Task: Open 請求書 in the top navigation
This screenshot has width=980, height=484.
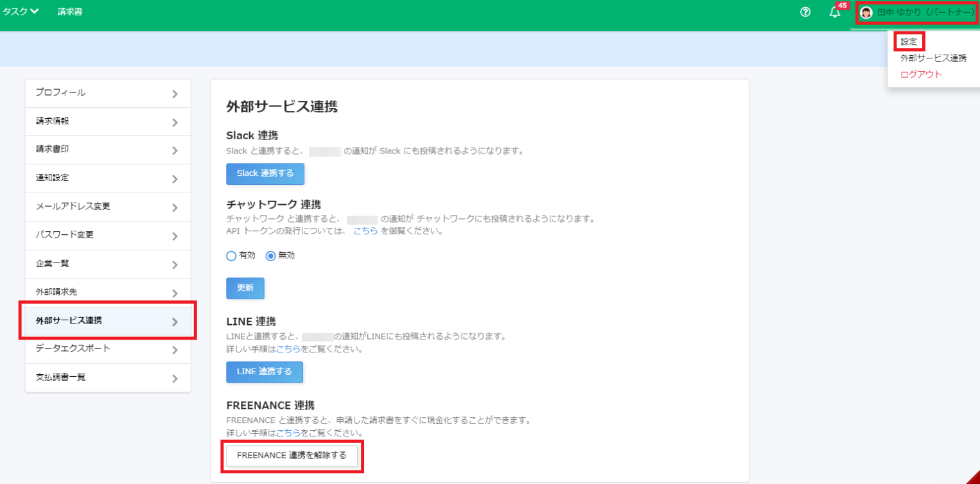Action: (69, 12)
